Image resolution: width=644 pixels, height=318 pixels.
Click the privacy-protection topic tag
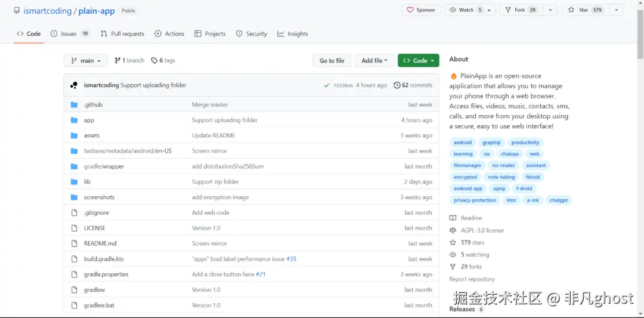point(475,200)
